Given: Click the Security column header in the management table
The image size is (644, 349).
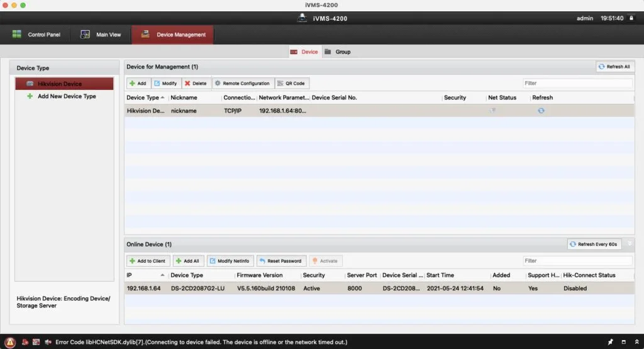Looking at the screenshot, I should tap(455, 97).
